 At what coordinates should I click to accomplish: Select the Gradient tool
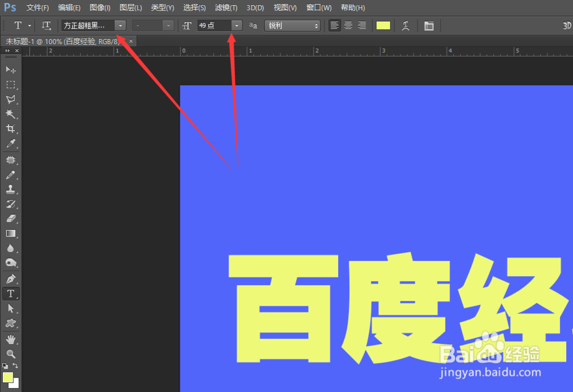(10, 233)
